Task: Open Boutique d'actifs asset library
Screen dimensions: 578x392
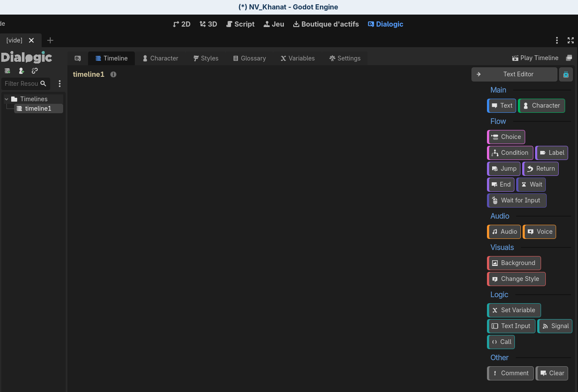Action: click(326, 24)
